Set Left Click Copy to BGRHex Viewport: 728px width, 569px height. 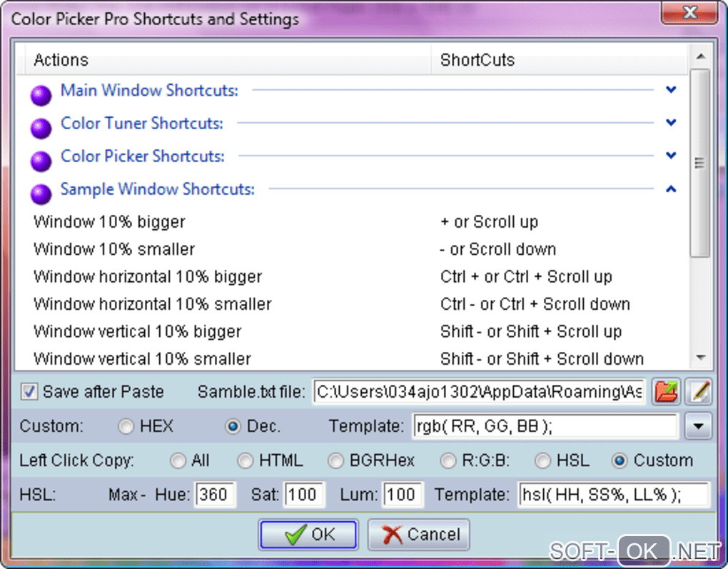tap(335, 460)
